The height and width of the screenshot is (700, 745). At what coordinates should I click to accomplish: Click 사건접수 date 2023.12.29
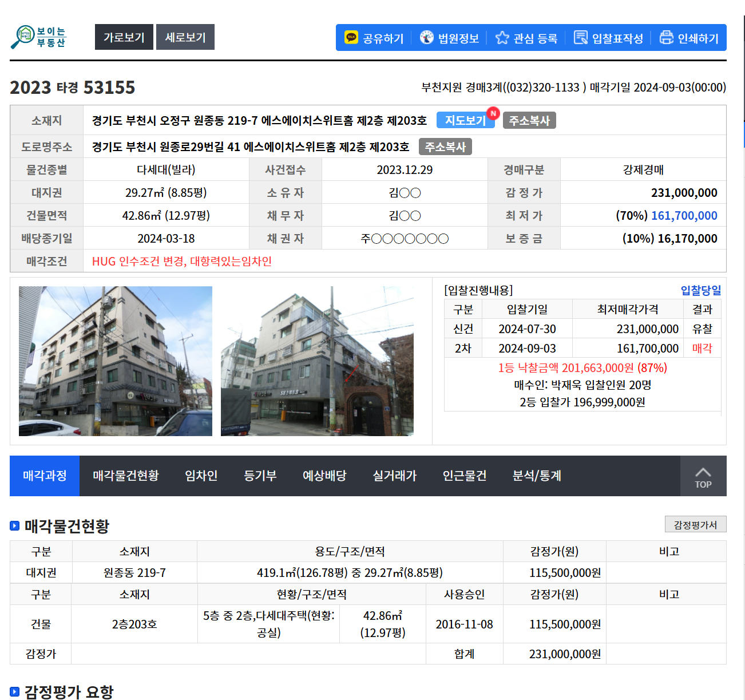pyautogui.click(x=405, y=169)
